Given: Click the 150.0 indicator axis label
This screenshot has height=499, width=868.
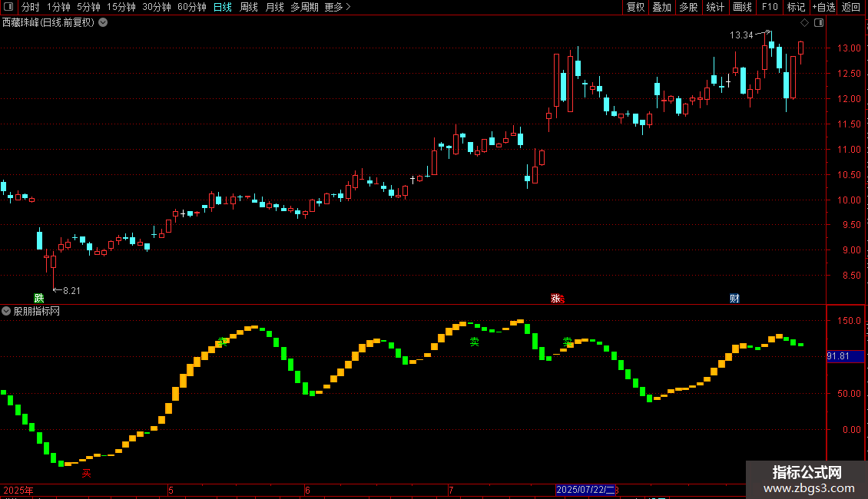Looking at the screenshot, I should point(849,321).
